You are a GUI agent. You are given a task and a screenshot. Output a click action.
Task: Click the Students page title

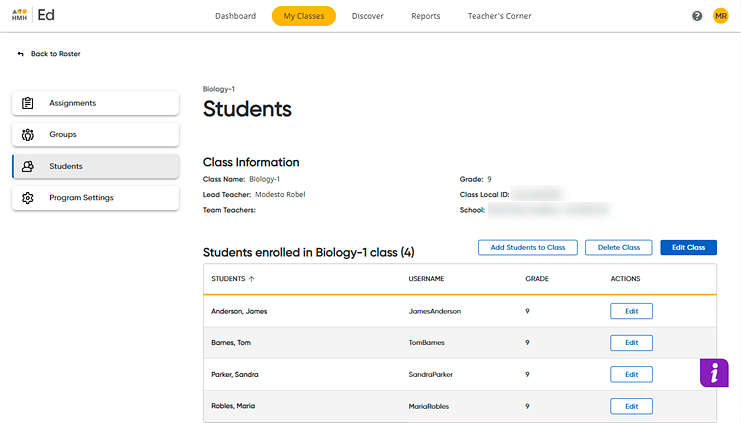tap(247, 109)
